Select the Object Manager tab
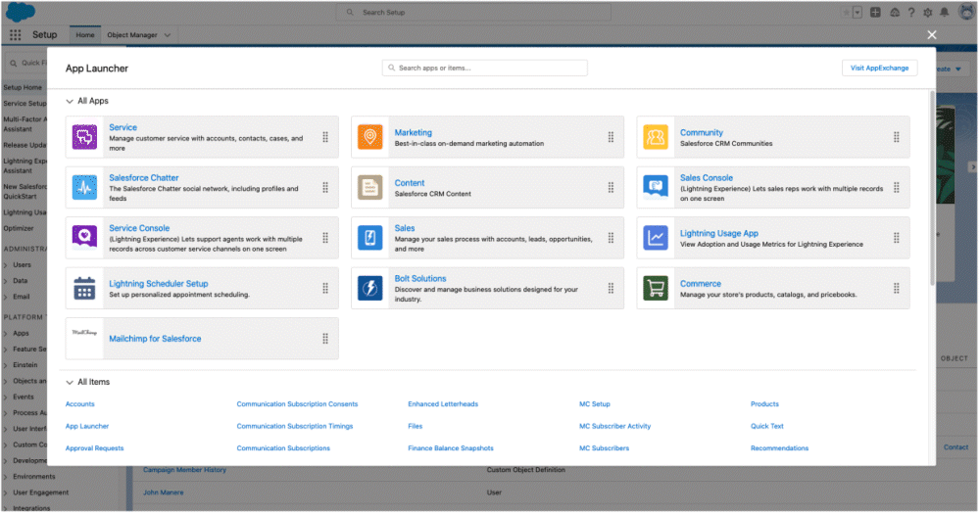This screenshot has height=514, width=980. [x=132, y=35]
